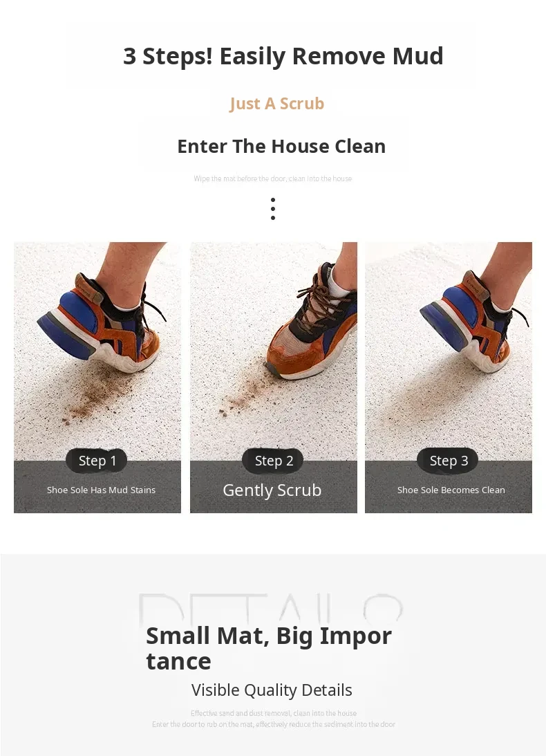Click the faint 'Wipe the mat before the door' text
Viewport: 546px width, 756px height.
pos(273,178)
